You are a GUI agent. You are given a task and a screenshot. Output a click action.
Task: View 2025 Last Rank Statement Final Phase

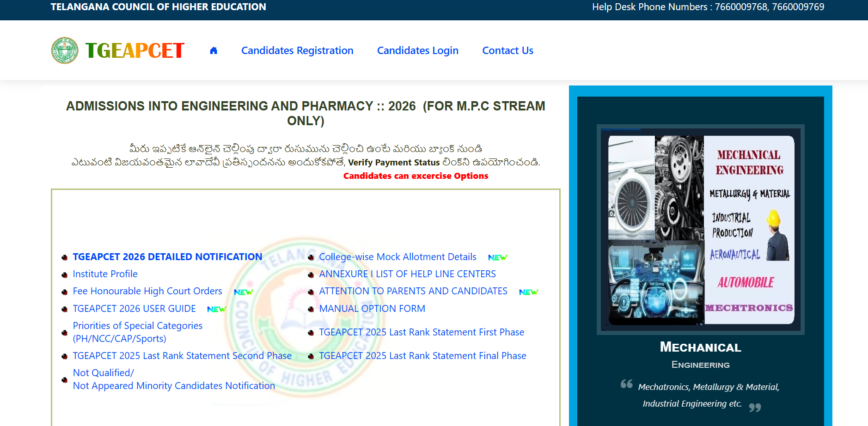(x=423, y=356)
